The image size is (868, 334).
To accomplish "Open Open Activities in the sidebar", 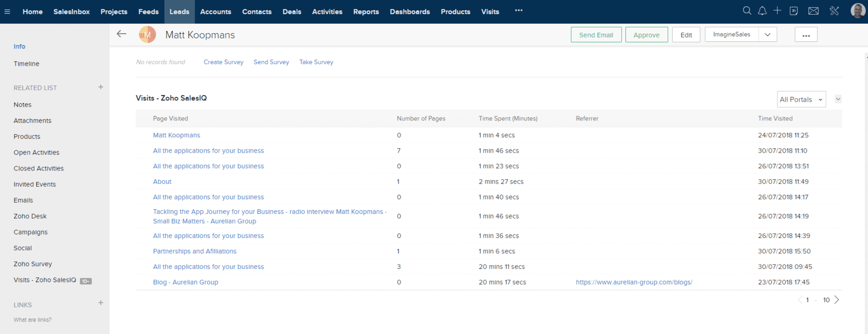I will click(x=36, y=153).
